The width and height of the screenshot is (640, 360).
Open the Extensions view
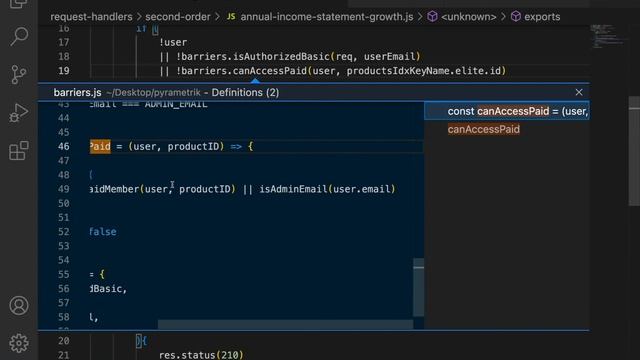(x=19, y=151)
